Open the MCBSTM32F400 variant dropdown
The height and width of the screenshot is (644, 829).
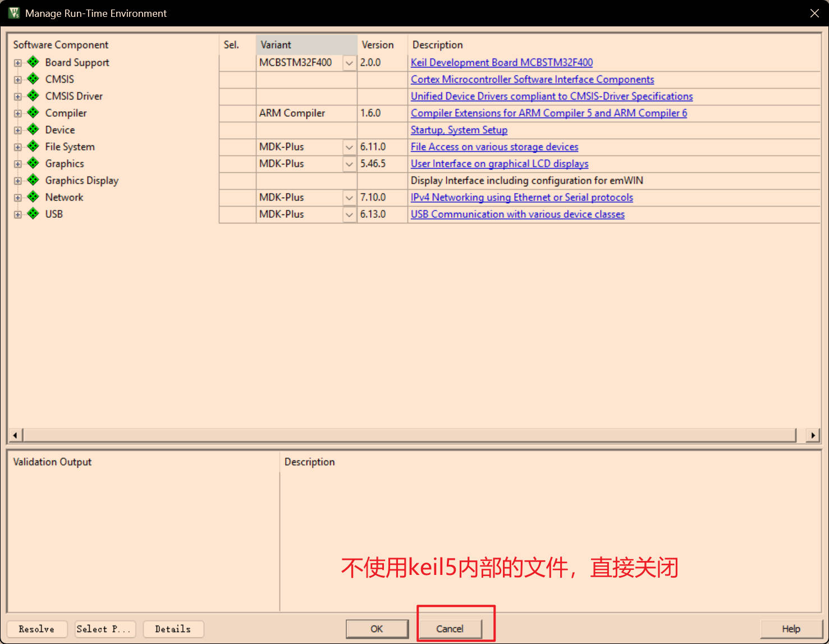[x=349, y=63]
